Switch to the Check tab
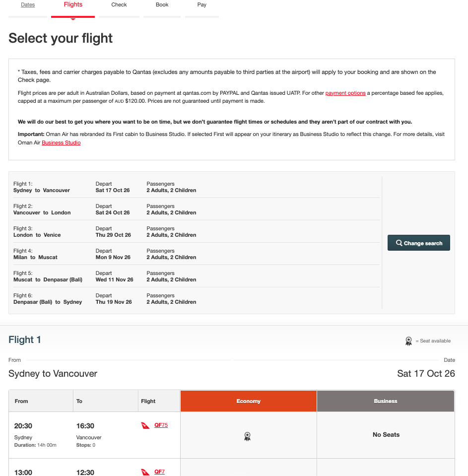 click(x=119, y=4)
